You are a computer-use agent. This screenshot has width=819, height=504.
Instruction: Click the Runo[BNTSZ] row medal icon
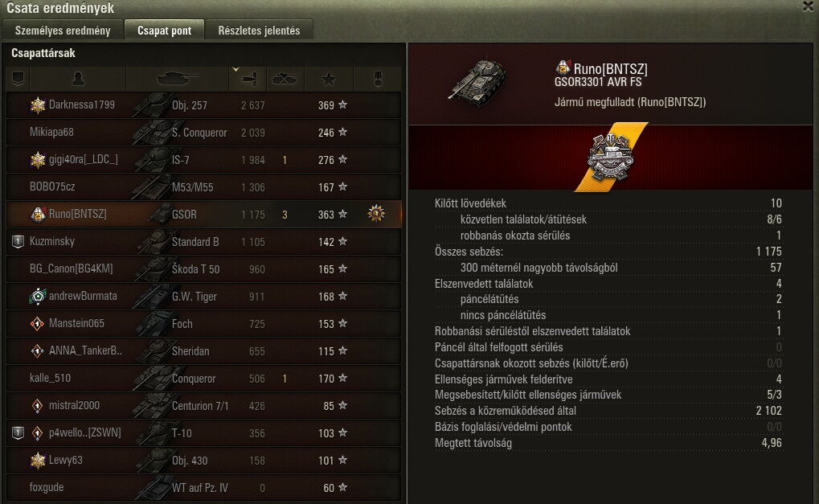pos(376,213)
